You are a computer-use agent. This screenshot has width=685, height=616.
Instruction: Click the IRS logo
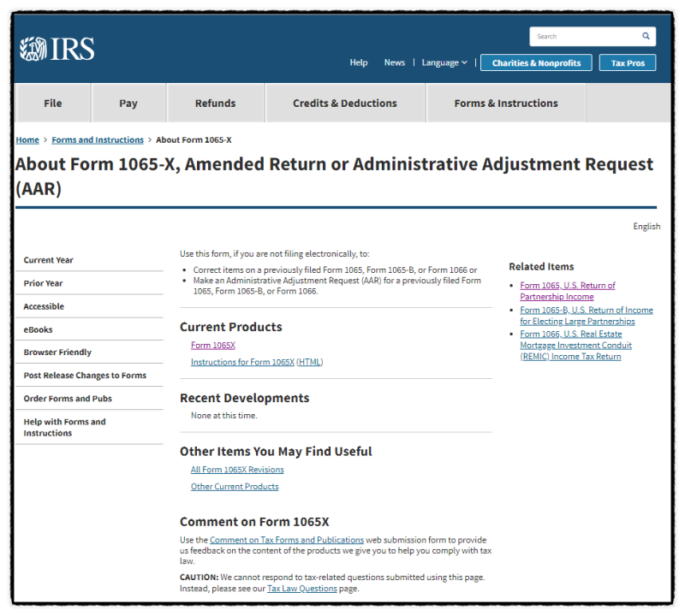point(57,49)
